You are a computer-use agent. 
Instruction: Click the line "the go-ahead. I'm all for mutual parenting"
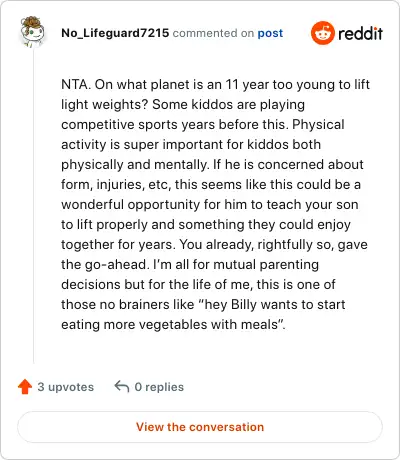[190, 265]
